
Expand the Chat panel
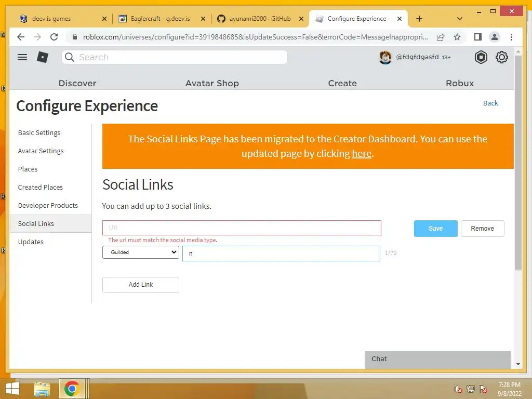coord(437,360)
